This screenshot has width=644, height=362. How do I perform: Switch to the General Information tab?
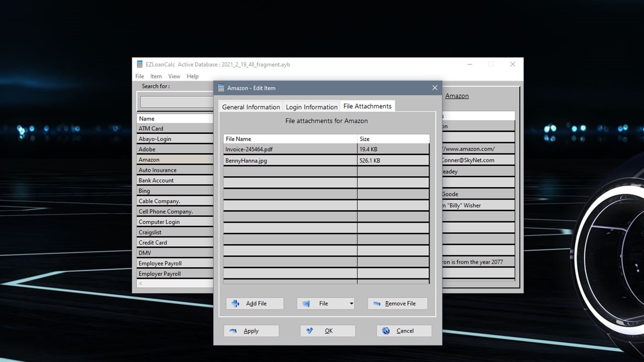pyautogui.click(x=251, y=107)
